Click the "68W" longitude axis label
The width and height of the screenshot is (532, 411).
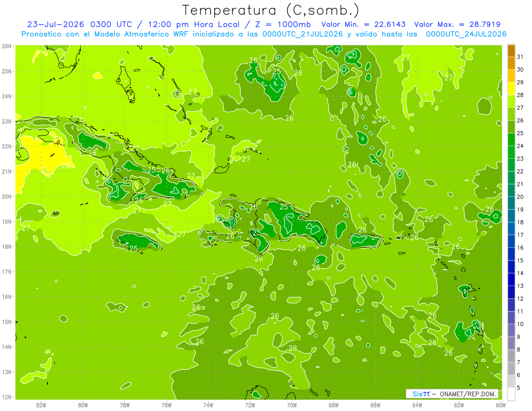[333, 405]
